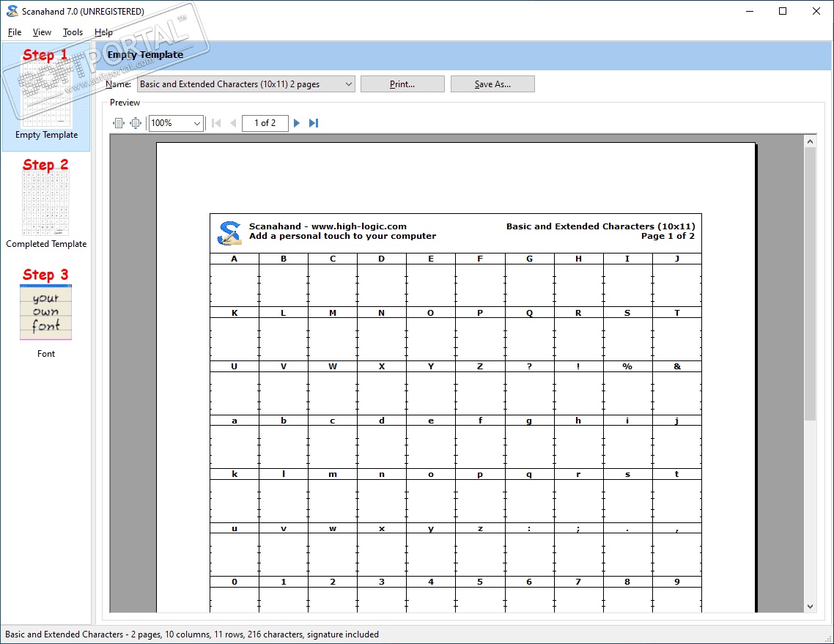Click the 'Add a personal touch' tagline

point(342,236)
